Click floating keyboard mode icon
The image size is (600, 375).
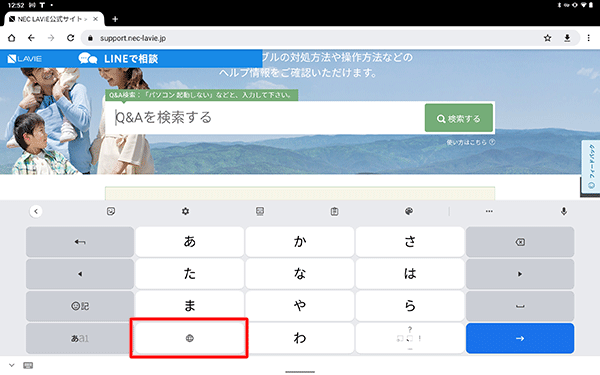click(x=260, y=211)
